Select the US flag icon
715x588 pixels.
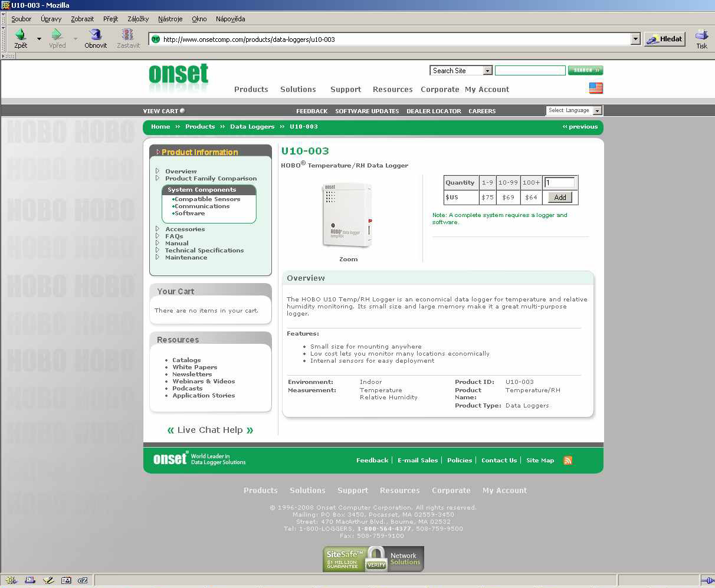[596, 88]
